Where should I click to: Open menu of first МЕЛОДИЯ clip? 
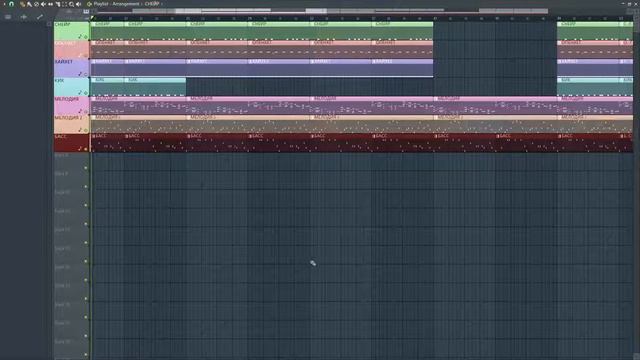point(93,99)
